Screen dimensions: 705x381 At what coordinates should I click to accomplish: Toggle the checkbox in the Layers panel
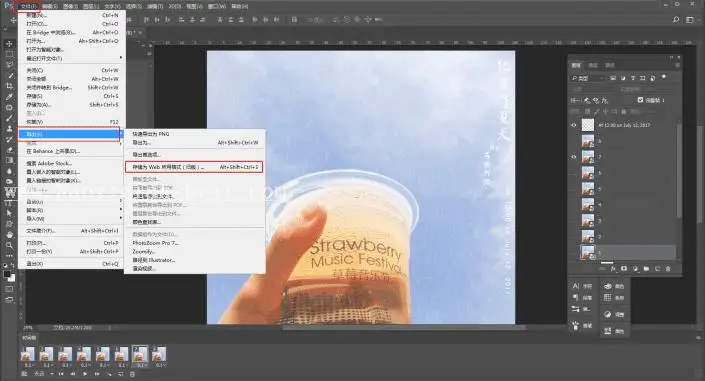point(640,100)
